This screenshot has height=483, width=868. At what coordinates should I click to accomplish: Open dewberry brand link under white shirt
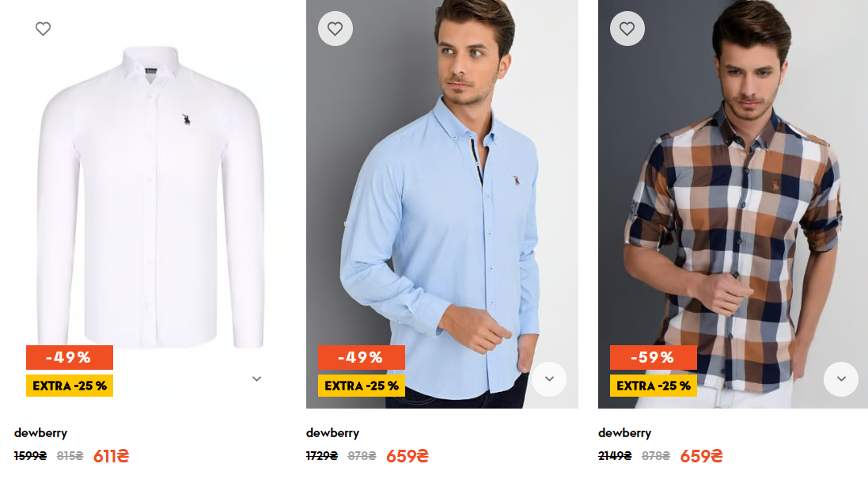(40, 433)
